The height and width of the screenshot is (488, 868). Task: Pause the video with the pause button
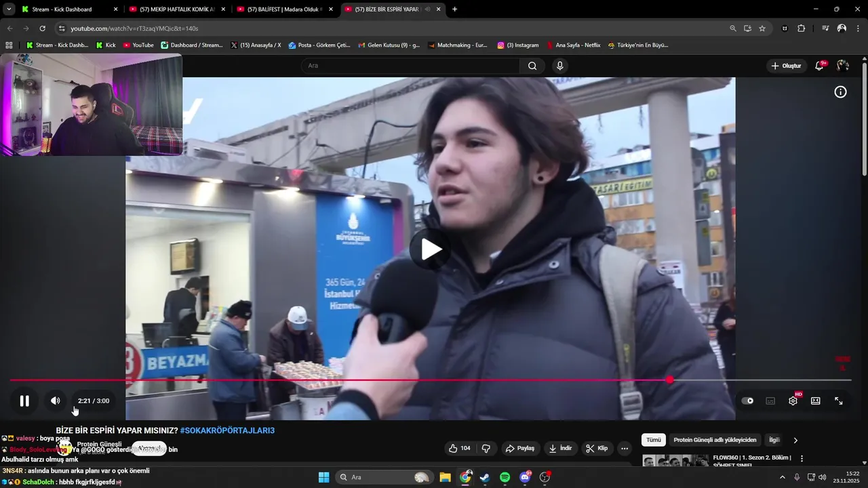[24, 401]
